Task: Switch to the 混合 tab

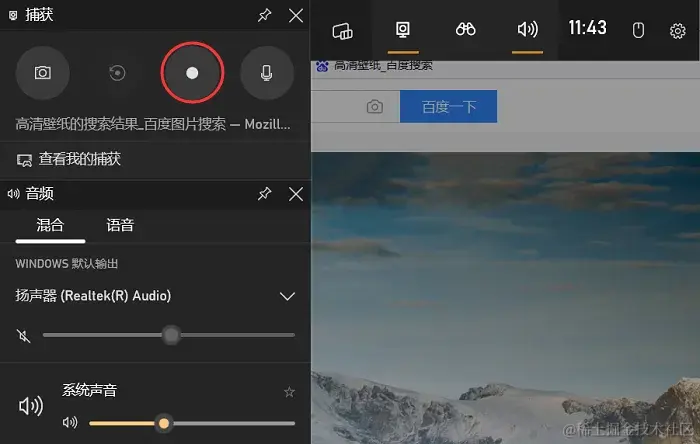Action: coord(50,225)
